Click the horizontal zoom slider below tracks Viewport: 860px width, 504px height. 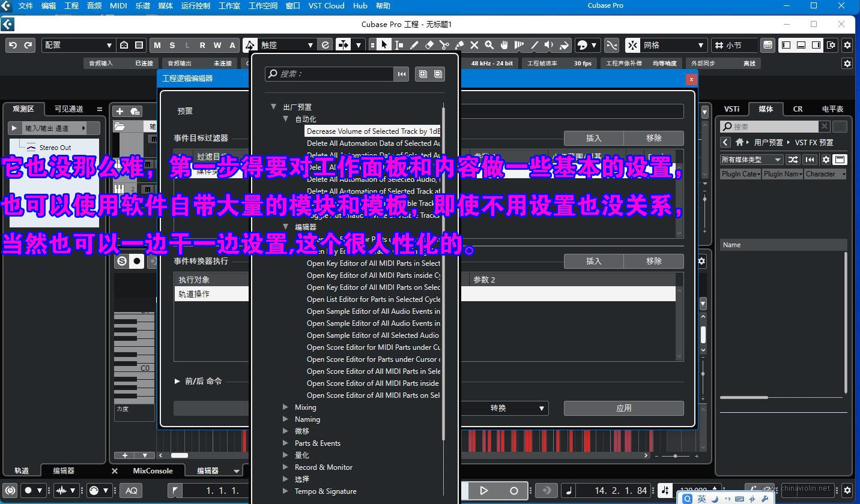676,456
